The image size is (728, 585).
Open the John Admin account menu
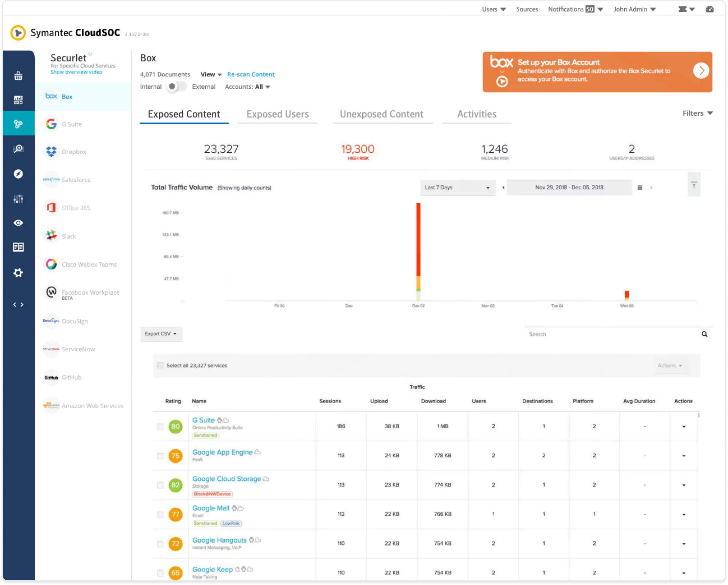click(635, 9)
